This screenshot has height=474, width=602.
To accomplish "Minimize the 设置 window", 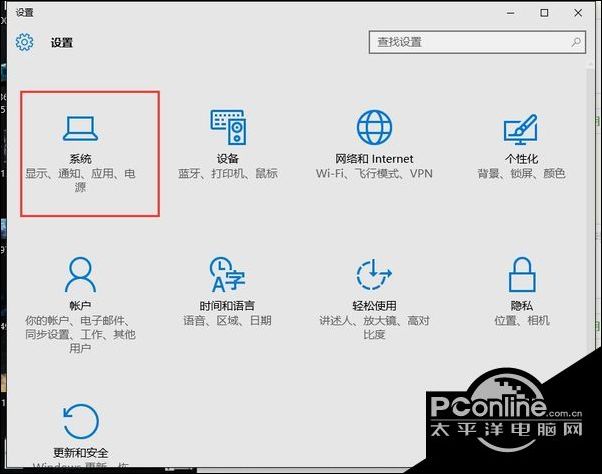I will pyautogui.click(x=511, y=13).
